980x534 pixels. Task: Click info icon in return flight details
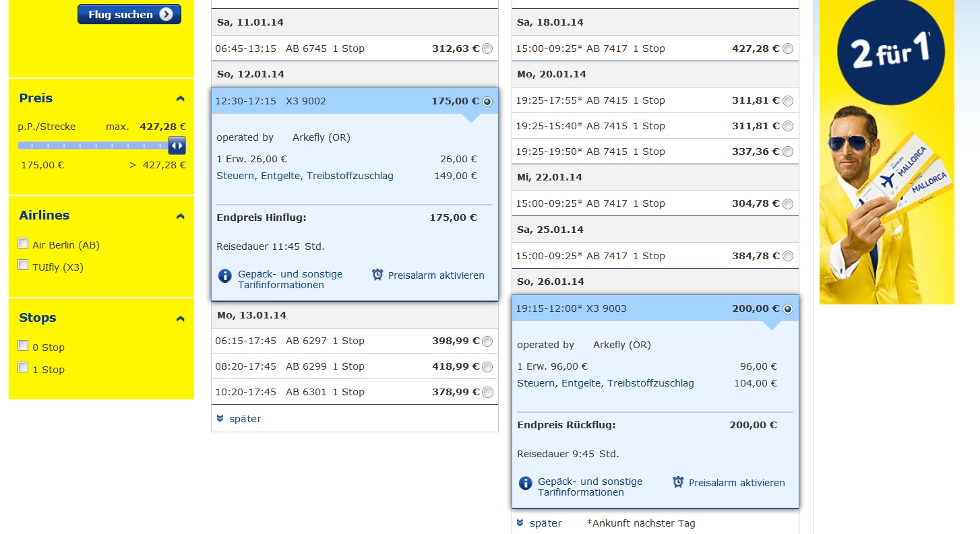pos(525,483)
